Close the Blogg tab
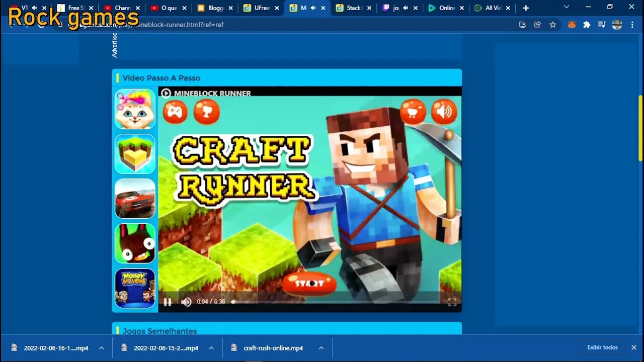This screenshot has height=362, width=644. [x=230, y=8]
